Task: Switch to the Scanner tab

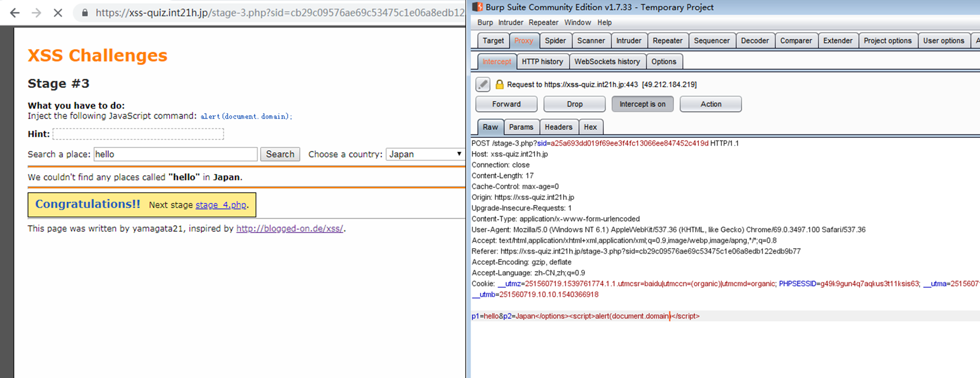Action: click(x=591, y=40)
